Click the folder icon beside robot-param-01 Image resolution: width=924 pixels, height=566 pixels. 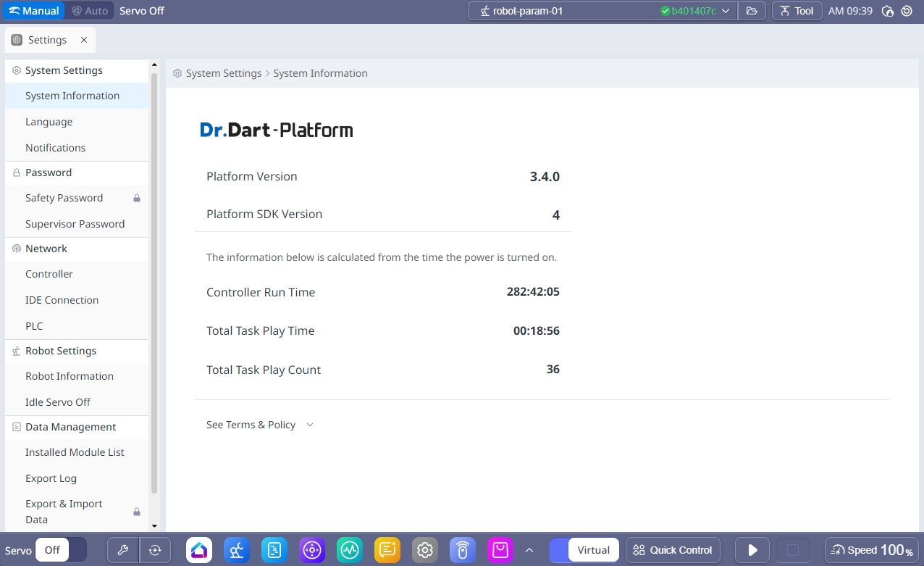click(752, 11)
